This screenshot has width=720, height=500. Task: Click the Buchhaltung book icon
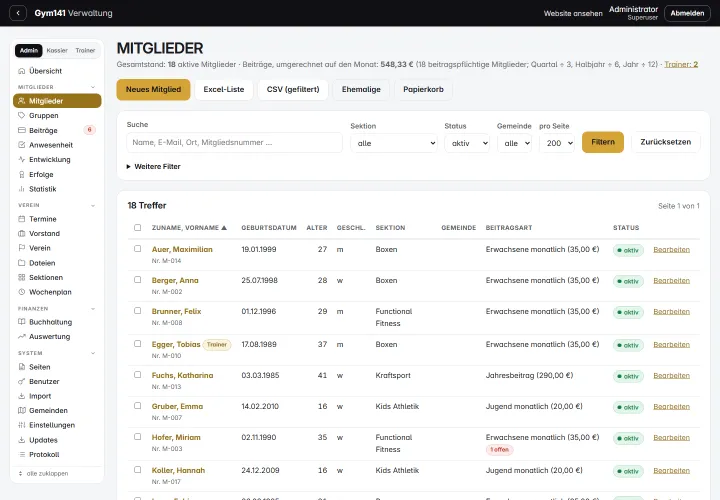21,322
